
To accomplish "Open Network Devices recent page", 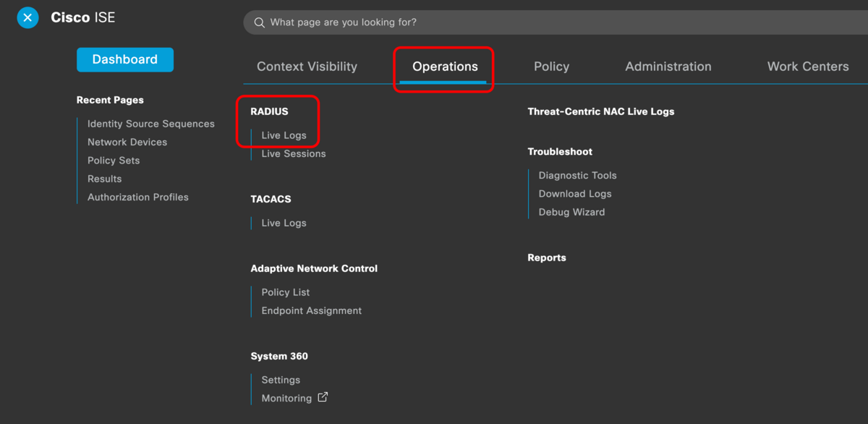I will click(x=127, y=142).
